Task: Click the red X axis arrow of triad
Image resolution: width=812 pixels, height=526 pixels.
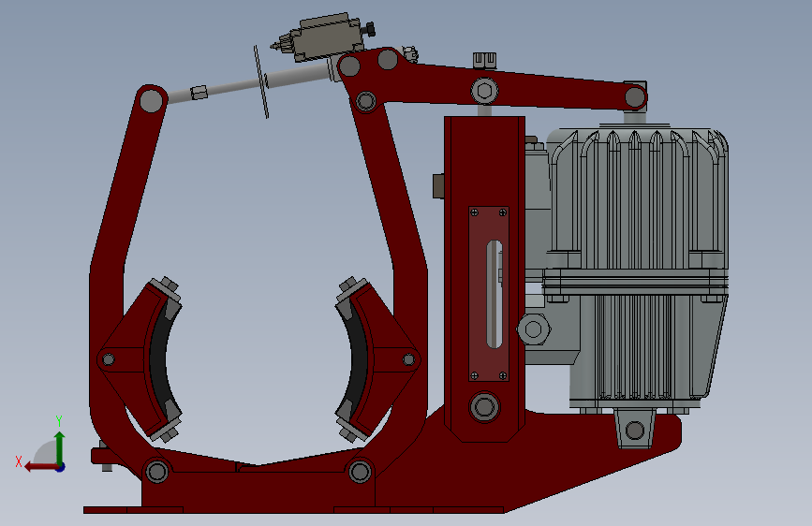Action: (41, 467)
